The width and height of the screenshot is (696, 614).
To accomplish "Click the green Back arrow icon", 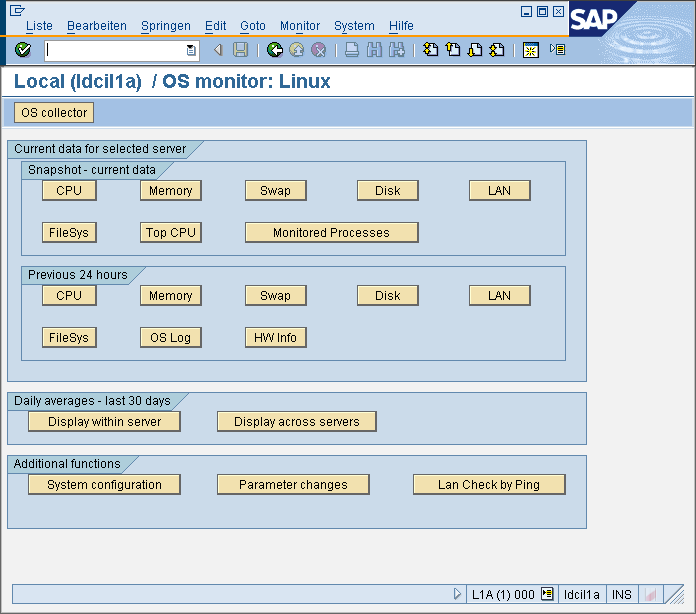I will click(x=275, y=50).
